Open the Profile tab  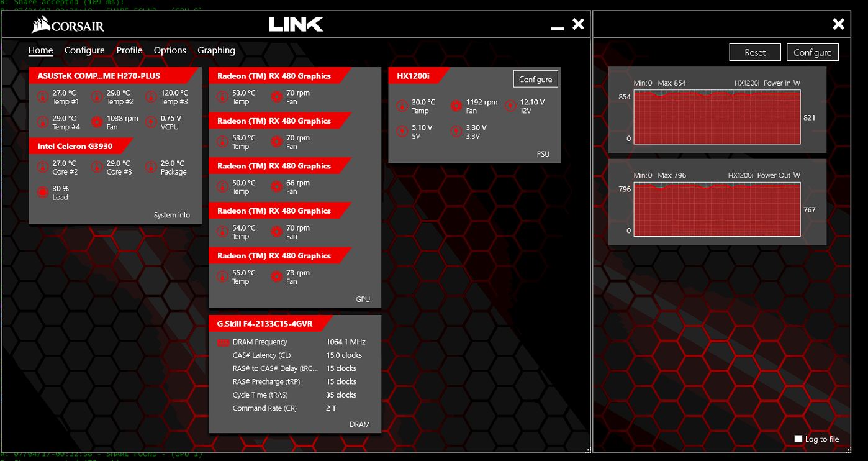tap(129, 50)
